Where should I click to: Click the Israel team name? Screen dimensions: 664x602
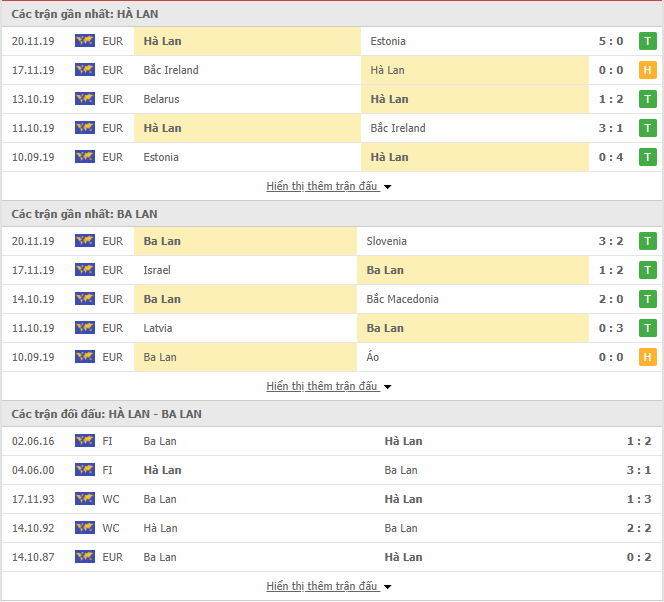pos(157,270)
